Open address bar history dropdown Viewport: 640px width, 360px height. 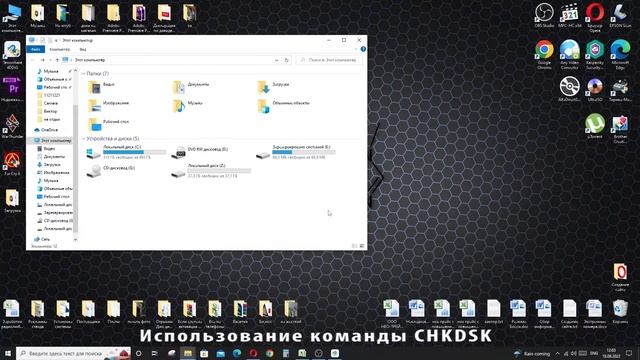[277, 60]
